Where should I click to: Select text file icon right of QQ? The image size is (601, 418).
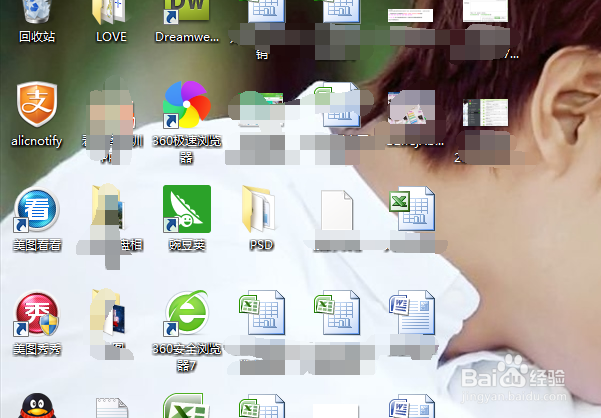[x=112, y=408]
